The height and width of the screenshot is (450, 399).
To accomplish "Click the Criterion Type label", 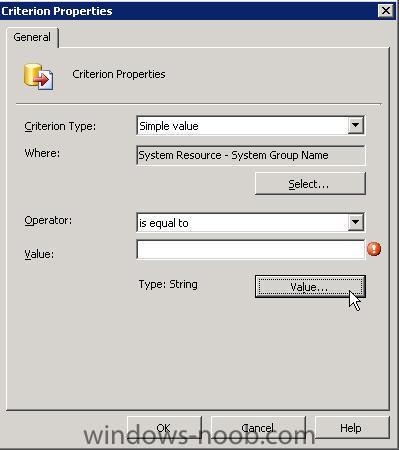I will [60, 126].
